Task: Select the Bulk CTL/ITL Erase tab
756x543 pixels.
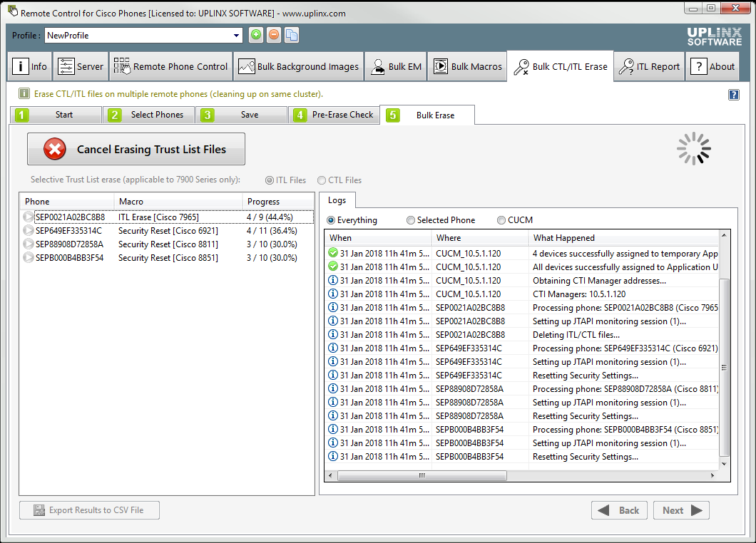Action: 561,66
